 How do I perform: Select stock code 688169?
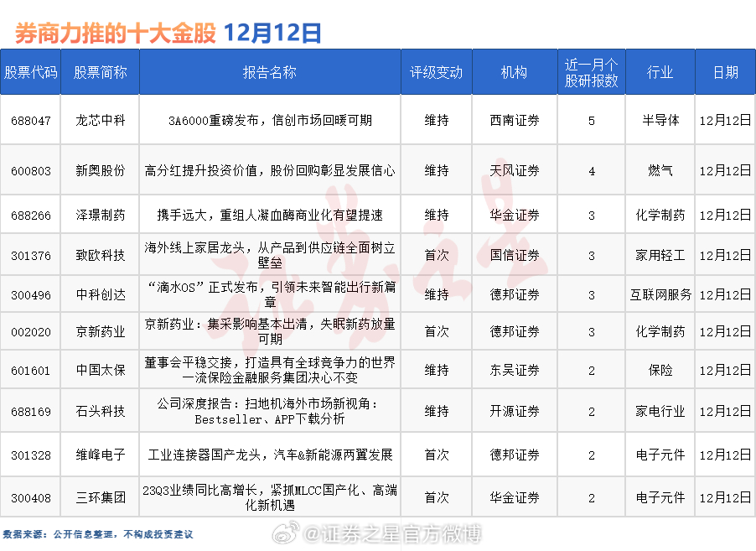click(31, 412)
